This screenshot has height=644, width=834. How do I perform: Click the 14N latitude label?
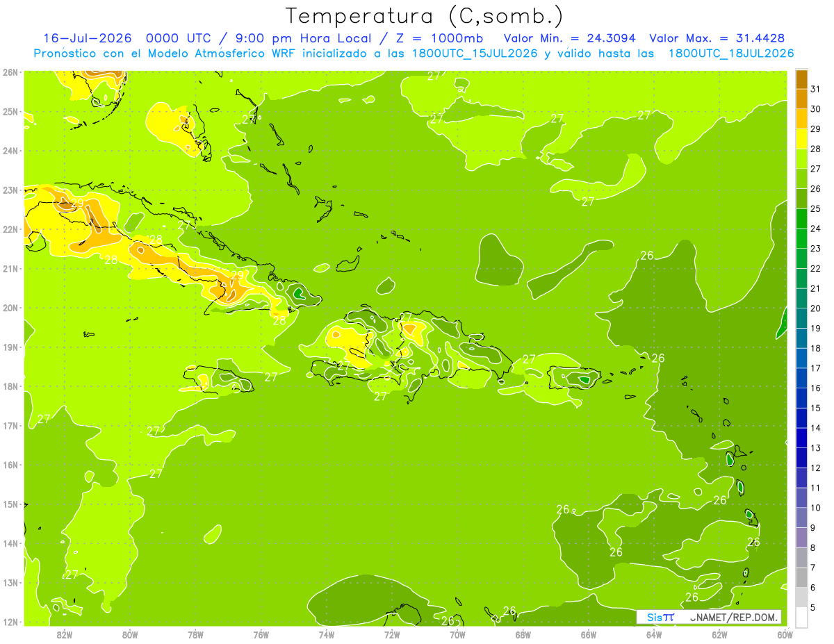(10, 543)
